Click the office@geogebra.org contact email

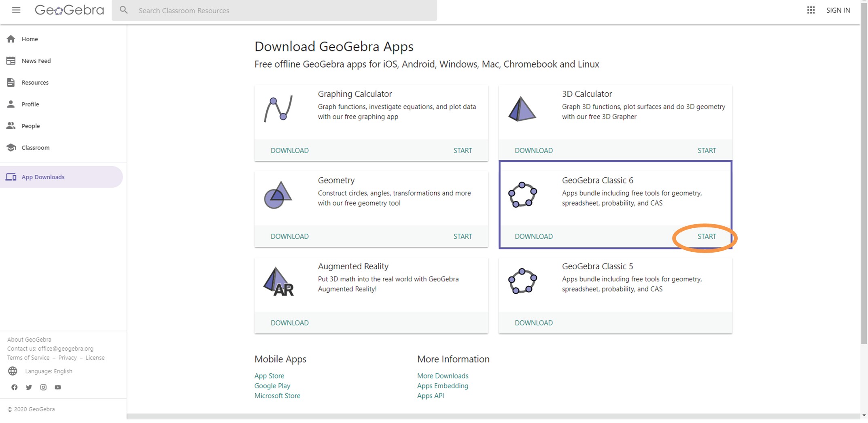coord(66,348)
